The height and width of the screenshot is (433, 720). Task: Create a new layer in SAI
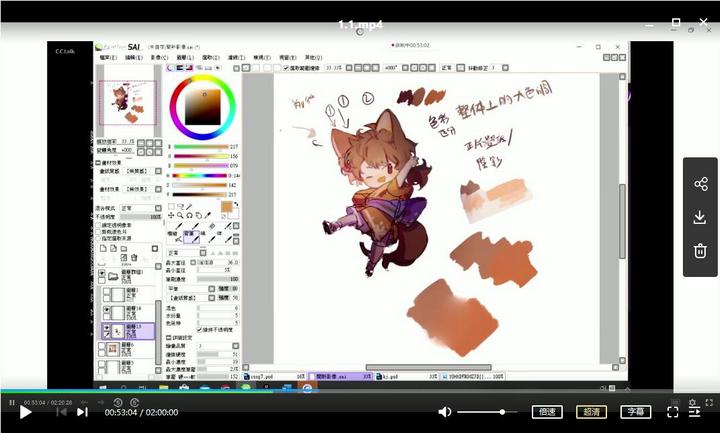103,248
